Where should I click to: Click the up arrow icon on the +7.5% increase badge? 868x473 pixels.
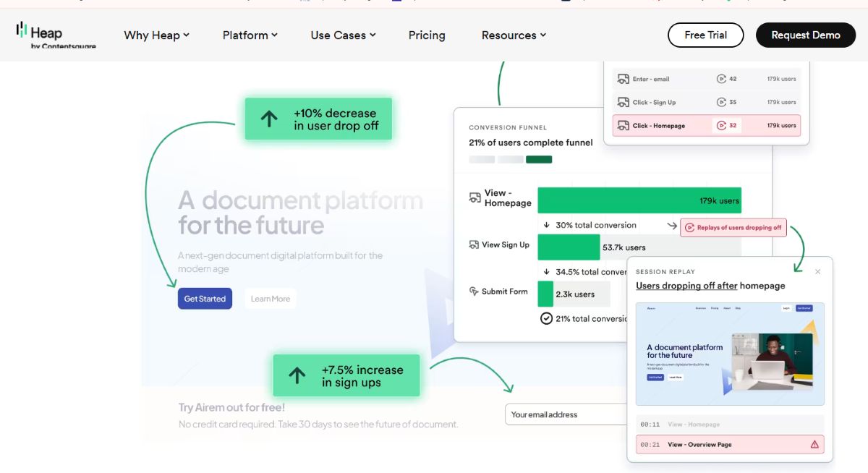[297, 375]
